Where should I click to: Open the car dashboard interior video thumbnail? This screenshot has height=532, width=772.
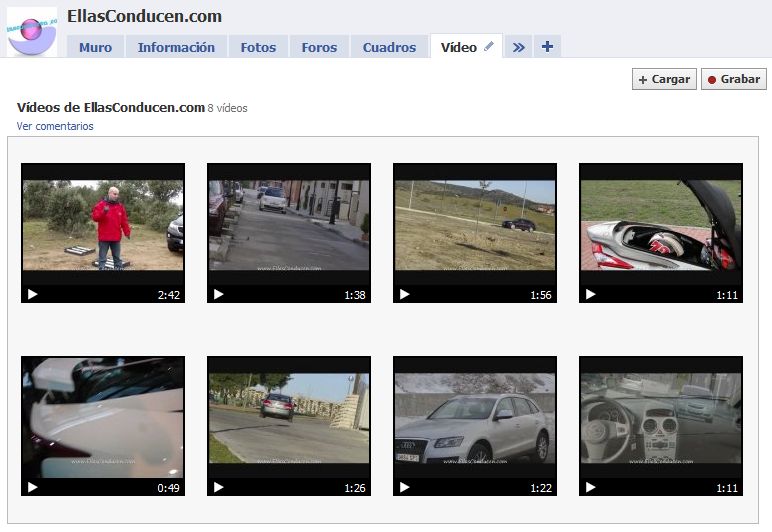pos(661,425)
